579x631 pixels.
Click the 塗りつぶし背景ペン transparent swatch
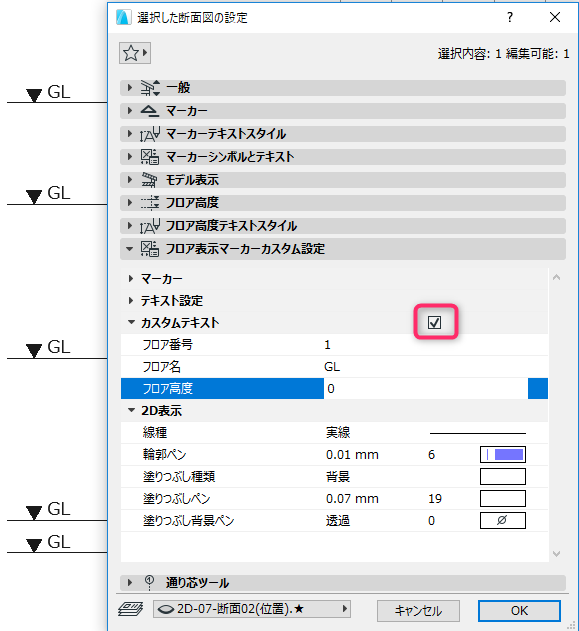click(x=503, y=520)
